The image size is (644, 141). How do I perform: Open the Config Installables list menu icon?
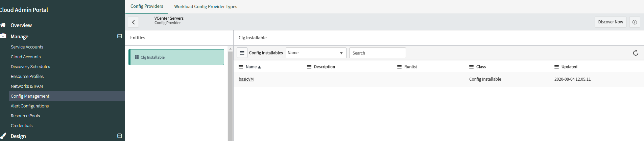tap(242, 53)
